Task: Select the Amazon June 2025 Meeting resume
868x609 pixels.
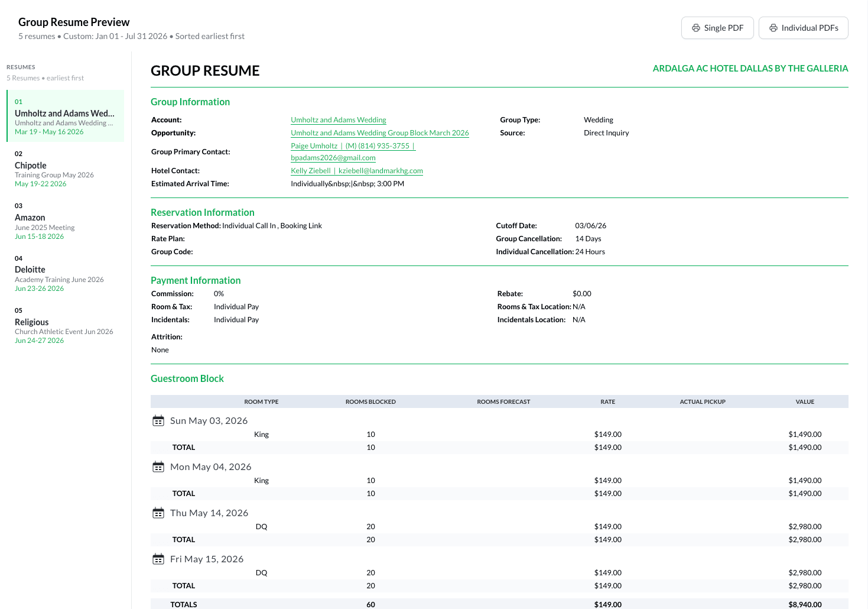Action: [x=66, y=221]
